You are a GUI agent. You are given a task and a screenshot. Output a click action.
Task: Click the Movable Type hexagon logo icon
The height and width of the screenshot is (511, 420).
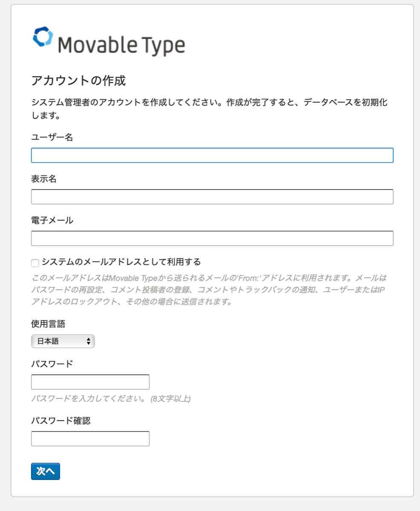(x=43, y=37)
